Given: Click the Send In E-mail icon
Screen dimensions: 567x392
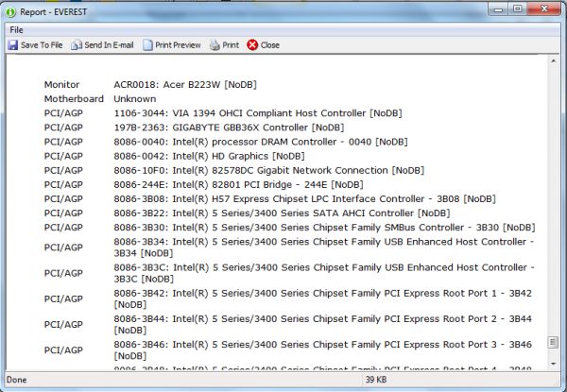Looking at the screenshot, I should tap(77, 45).
